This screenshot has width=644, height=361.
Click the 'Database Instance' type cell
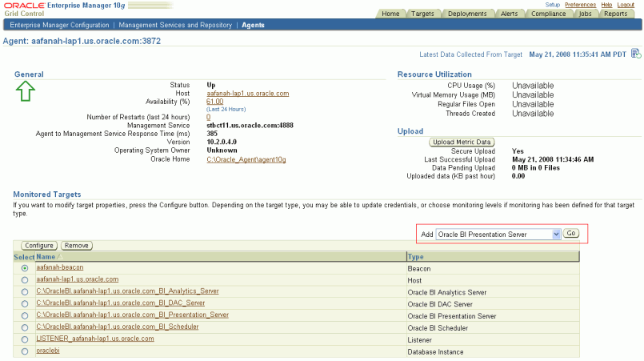[435, 352]
